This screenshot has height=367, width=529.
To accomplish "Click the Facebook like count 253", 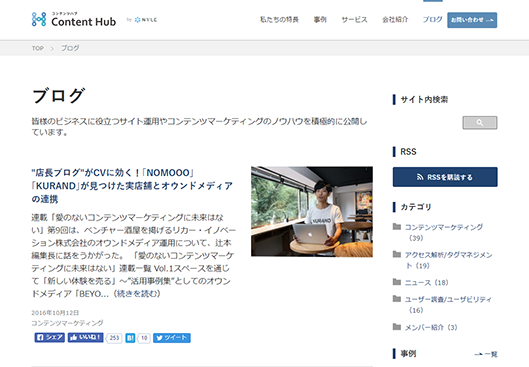I will [x=114, y=338].
